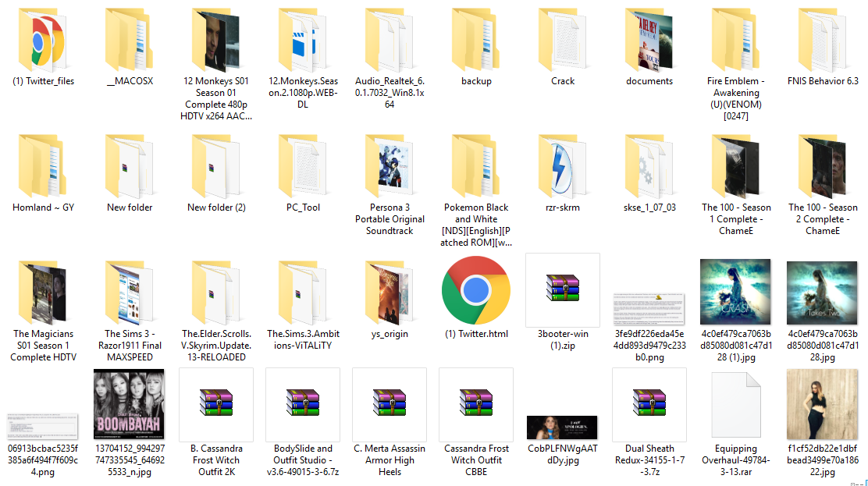
Task: Select Cassandra Frost Witch Outfit CBBE archive
Action: click(x=476, y=404)
